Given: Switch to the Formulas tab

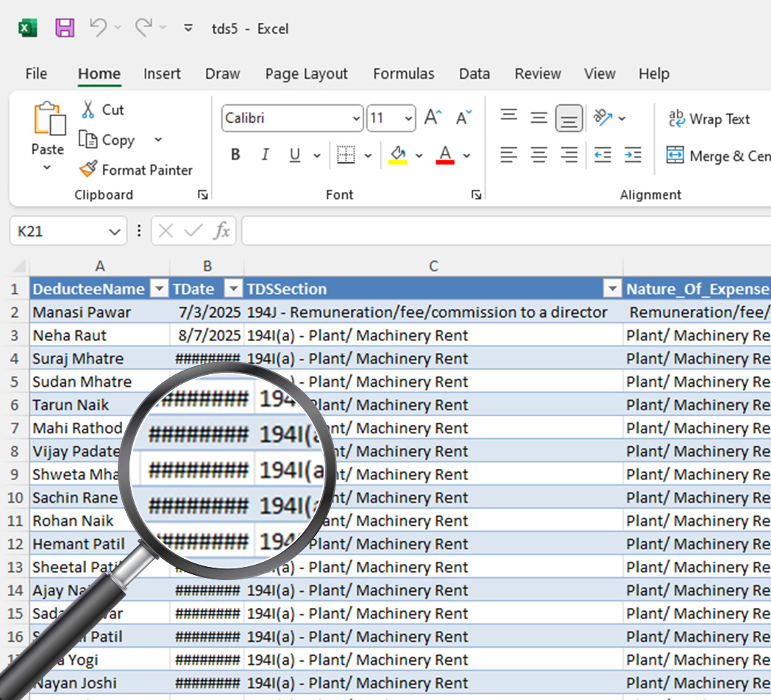Looking at the screenshot, I should point(403,74).
